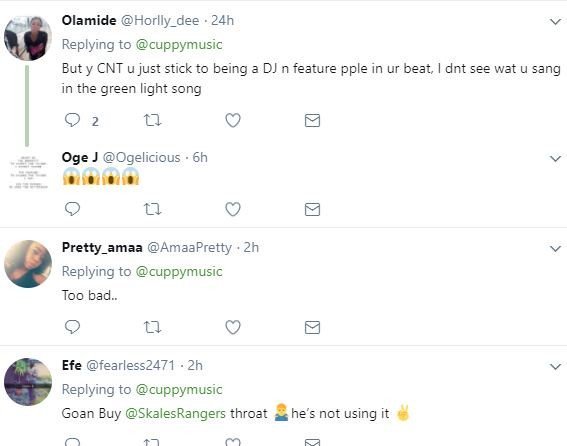
Task: Expand options chevron on Pretty_amaa's tweet
Action: click(555, 249)
